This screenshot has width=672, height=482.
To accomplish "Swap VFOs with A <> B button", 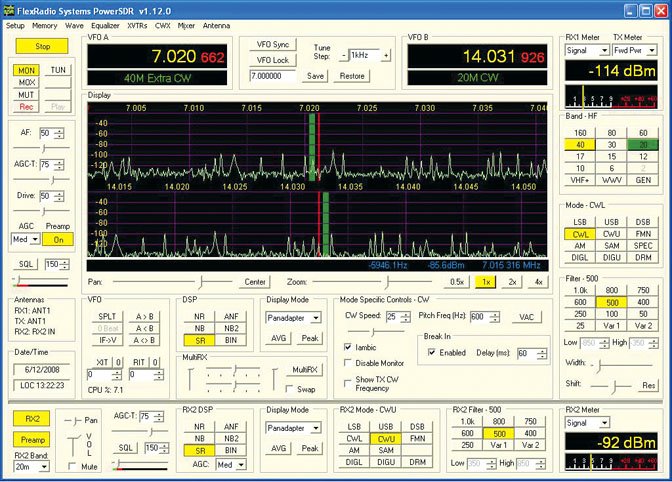I will [144, 341].
